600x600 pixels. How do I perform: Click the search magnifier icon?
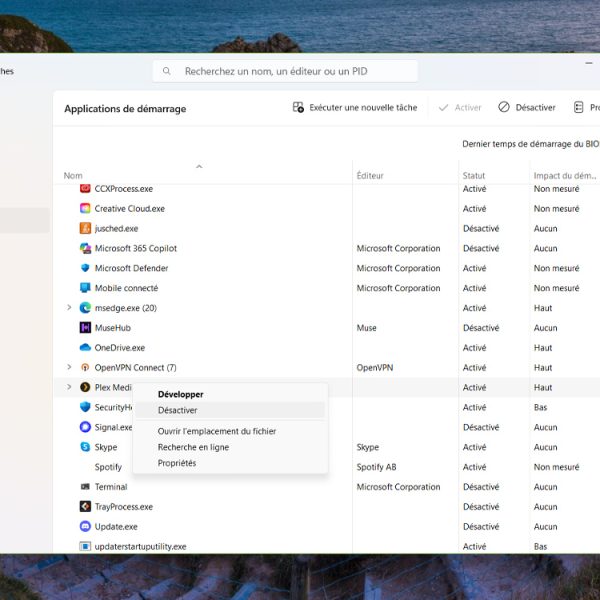[166, 71]
